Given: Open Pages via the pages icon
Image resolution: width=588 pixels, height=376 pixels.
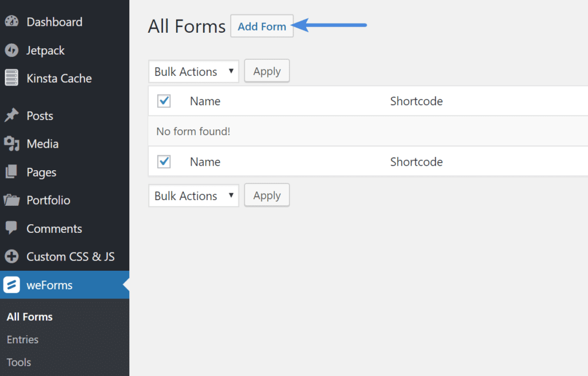Looking at the screenshot, I should click(13, 172).
